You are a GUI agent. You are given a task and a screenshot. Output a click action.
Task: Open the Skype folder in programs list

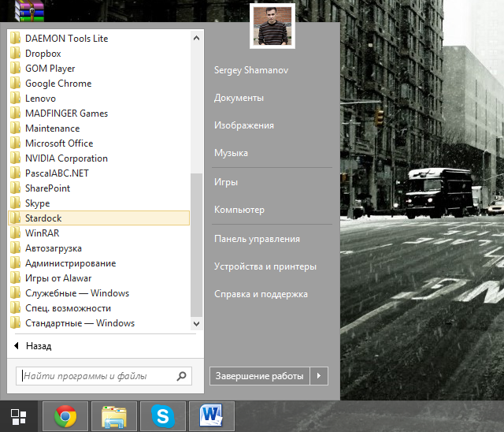coord(98,203)
